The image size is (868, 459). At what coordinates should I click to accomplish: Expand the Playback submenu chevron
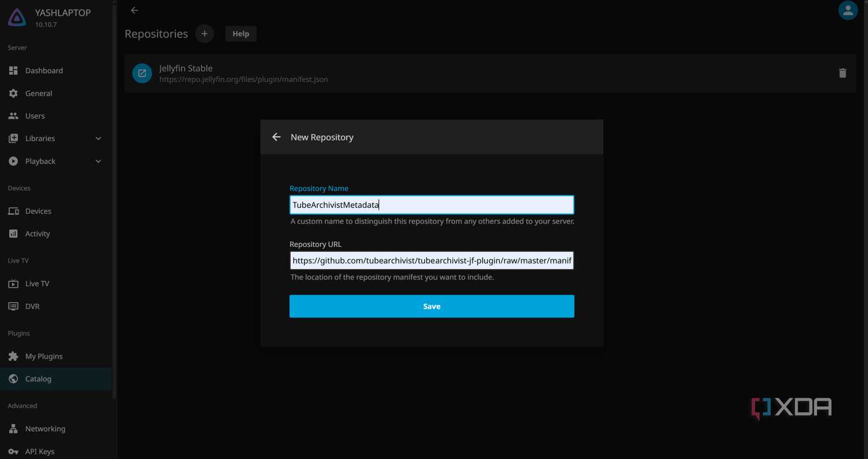tap(98, 161)
